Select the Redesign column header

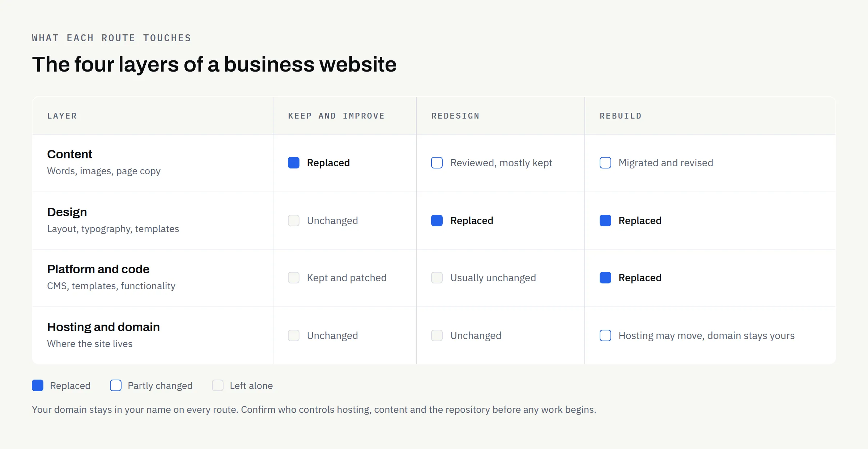tap(456, 116)
